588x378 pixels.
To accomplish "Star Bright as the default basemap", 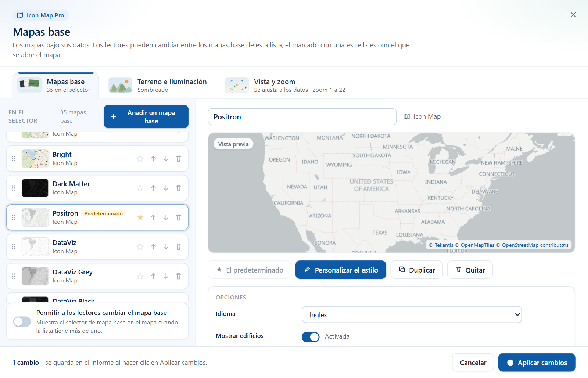I will tap(140, 159).
